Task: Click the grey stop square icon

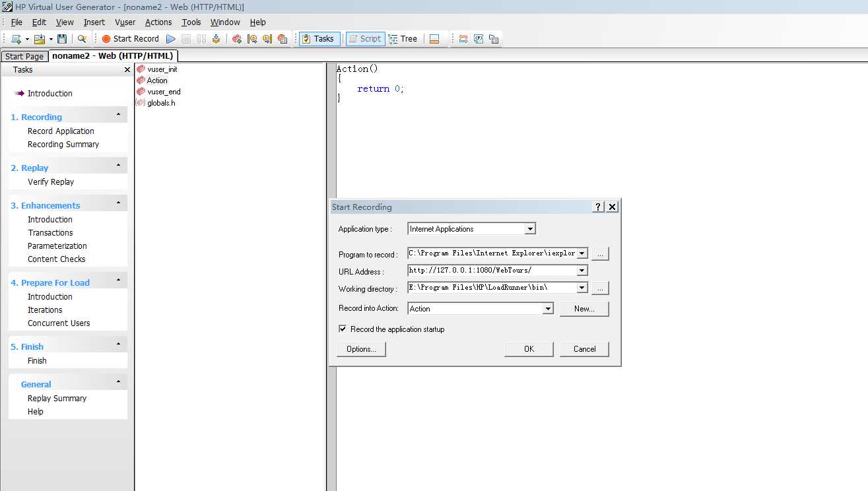Action: pyautogui.click(x=186, y=39)
